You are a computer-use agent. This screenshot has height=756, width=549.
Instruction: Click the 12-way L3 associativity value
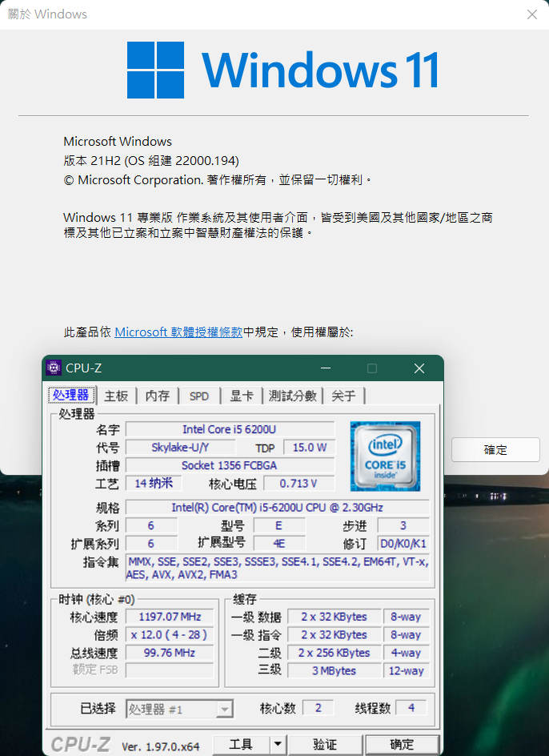[407, 670]
